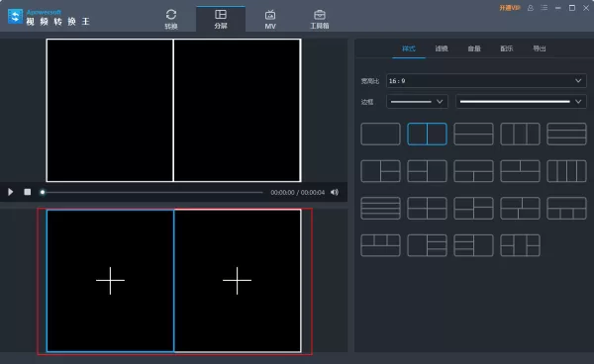Switch to the 分屏 split-screen section
The height and width of the screenshot is (364, 594).
coord(221,19)
